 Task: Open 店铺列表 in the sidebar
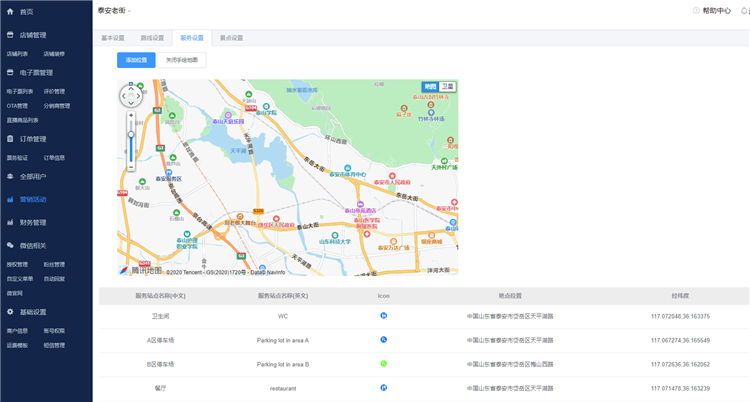point(17,53)
